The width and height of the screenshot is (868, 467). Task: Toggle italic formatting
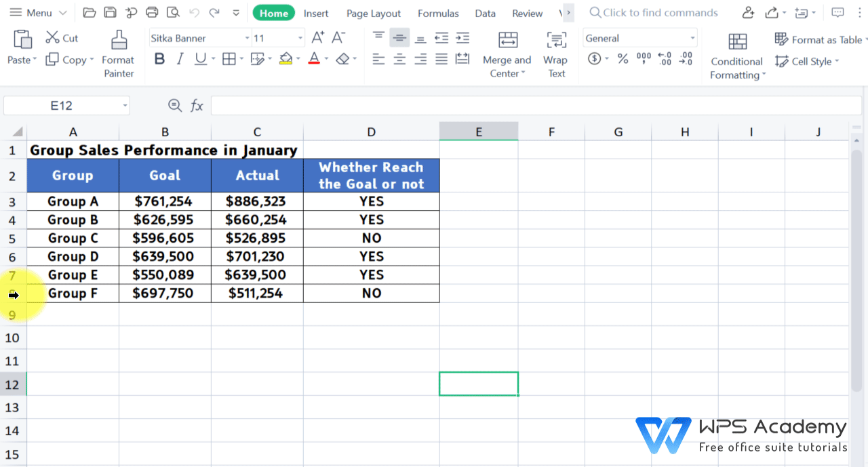(x=179, y=58)
